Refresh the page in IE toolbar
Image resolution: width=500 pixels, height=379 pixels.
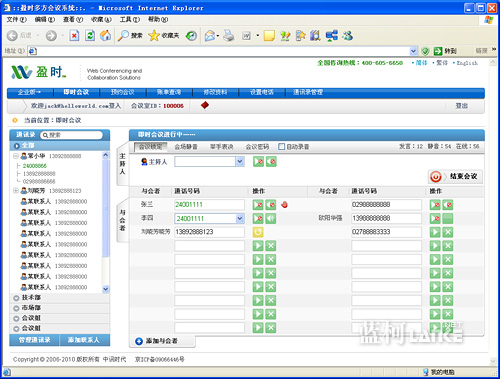[x=90, y=35]
